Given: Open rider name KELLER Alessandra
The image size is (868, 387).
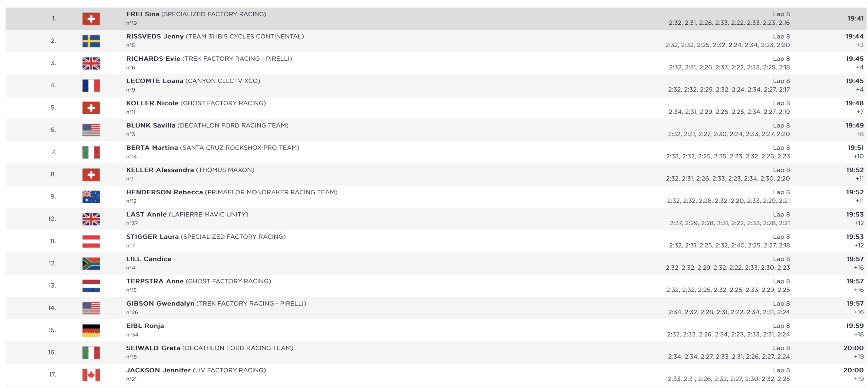Looking at the screenshot, I should click(160, 170).
